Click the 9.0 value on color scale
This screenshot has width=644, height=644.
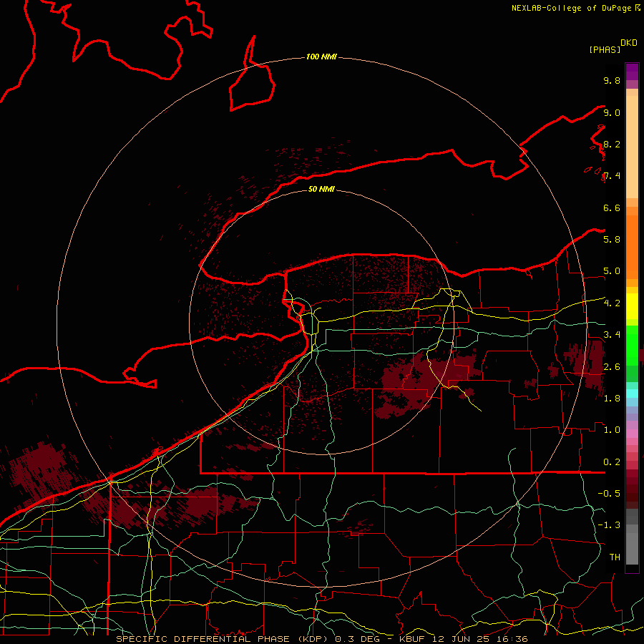[612, 112]
